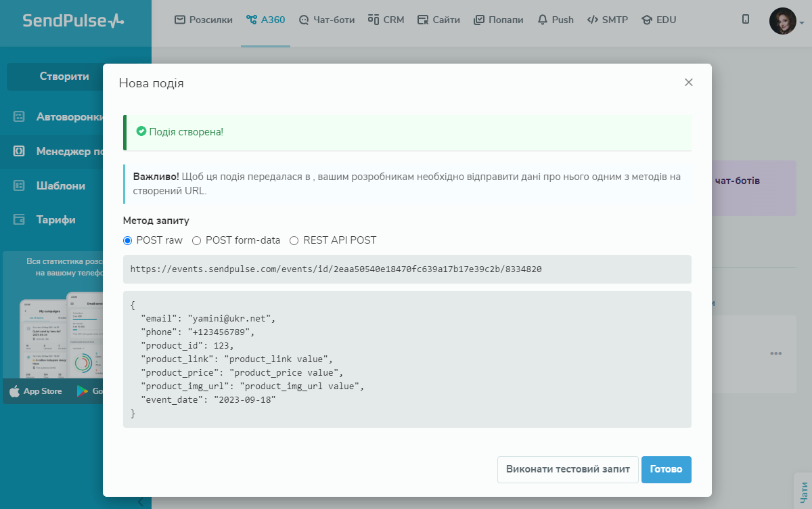Switch to Чат-боти section
This screenshot has width=812, height=509.
(327, 20)
